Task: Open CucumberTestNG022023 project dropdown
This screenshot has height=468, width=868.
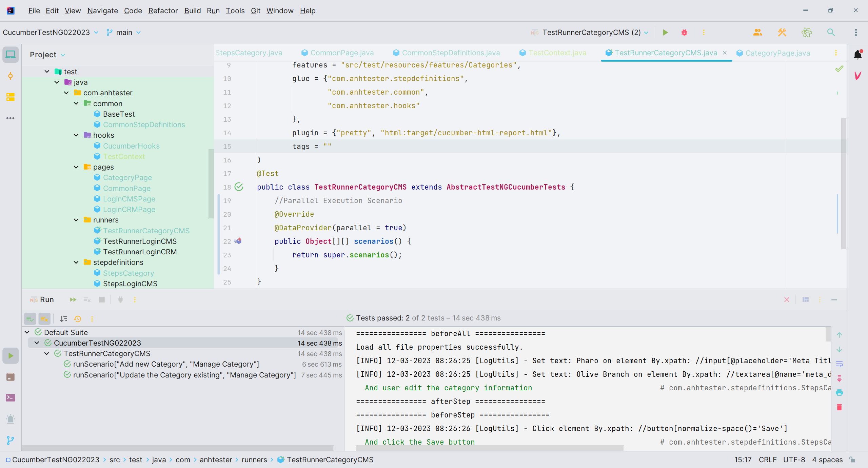Action: [x=51, y=32]
